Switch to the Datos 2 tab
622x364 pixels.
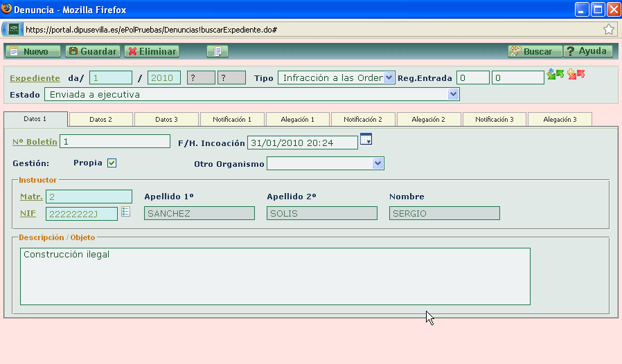pyautogui.click(x=100, y=120)
